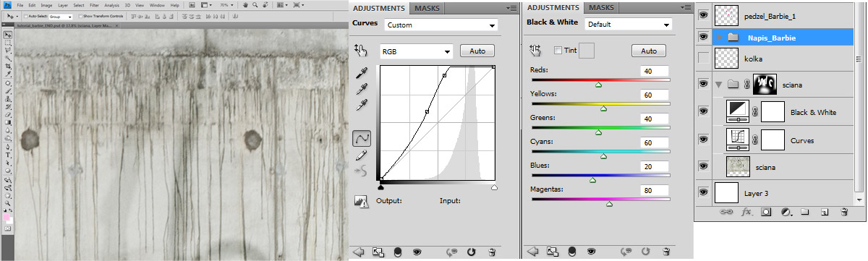
Task: Toggle Curves layer visibility eye in panel footer
Action: [x=417, y=252]
